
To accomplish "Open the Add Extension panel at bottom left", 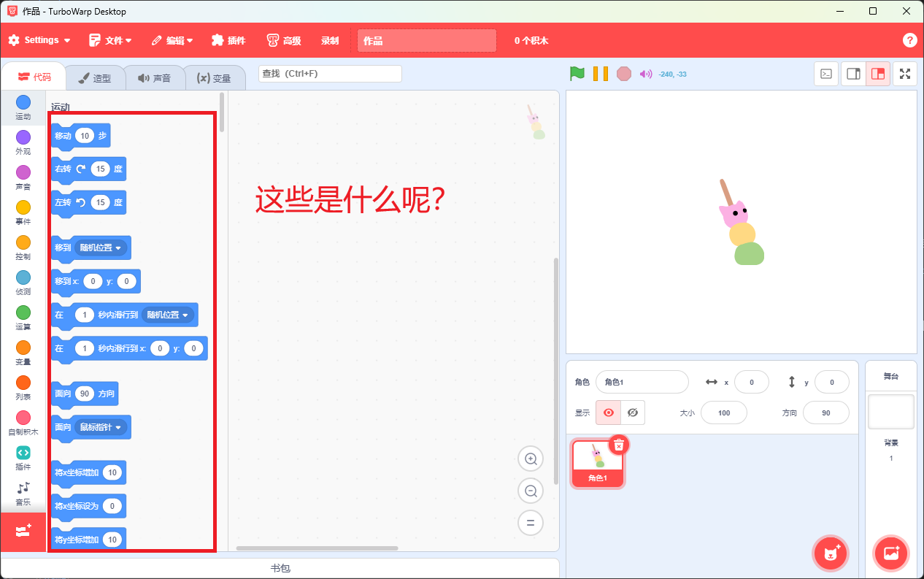I will point(23,532).
